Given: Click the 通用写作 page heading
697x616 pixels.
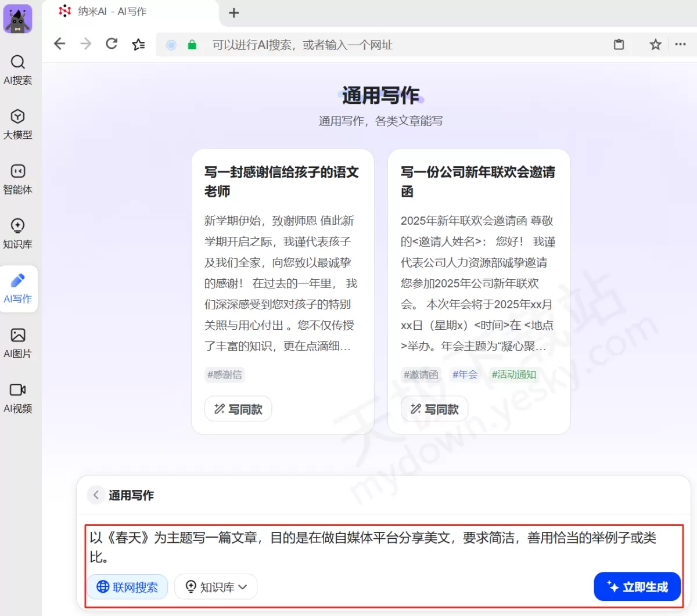Looking at the screenshot, I should 380,96.
